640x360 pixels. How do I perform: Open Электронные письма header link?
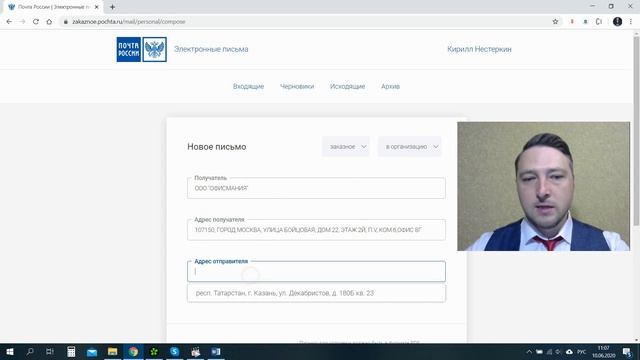[211, 49]
